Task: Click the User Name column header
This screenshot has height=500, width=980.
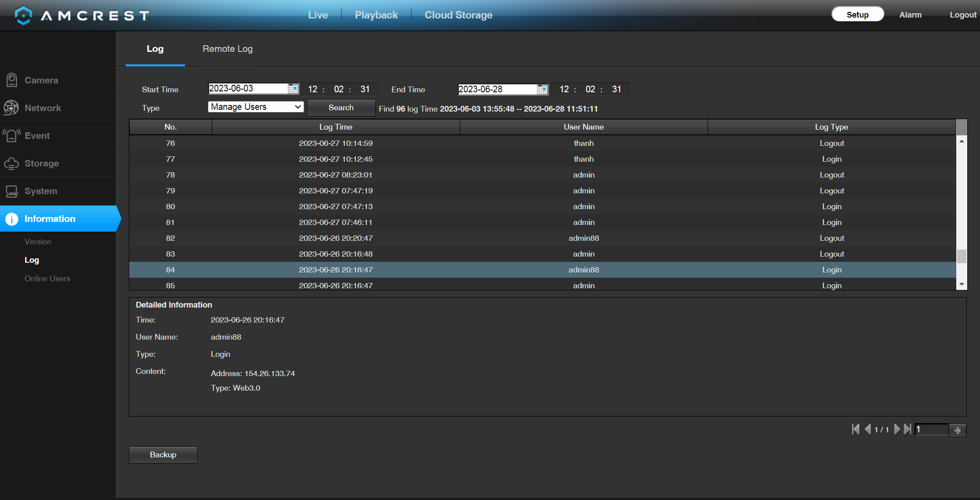Action: [x=584, y=127]
